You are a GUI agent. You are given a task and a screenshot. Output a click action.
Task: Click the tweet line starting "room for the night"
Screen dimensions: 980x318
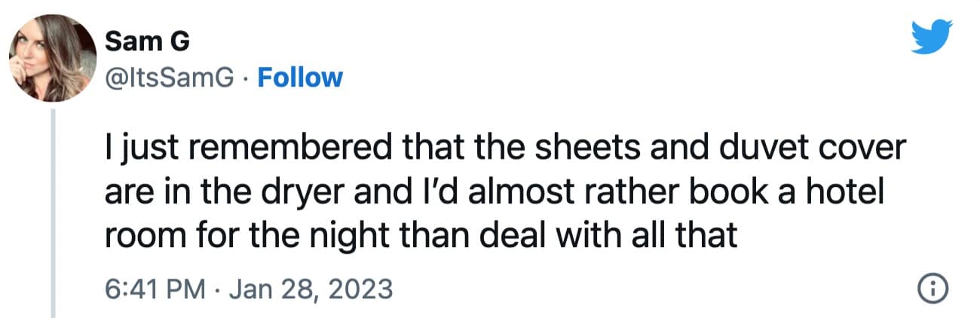[x=418, y=236]
